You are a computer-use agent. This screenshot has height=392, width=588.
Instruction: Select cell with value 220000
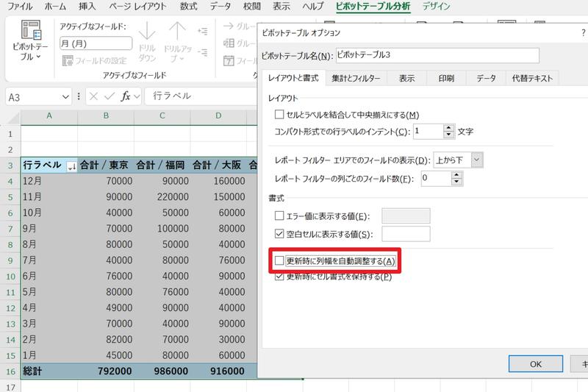(x=162, y=197)
